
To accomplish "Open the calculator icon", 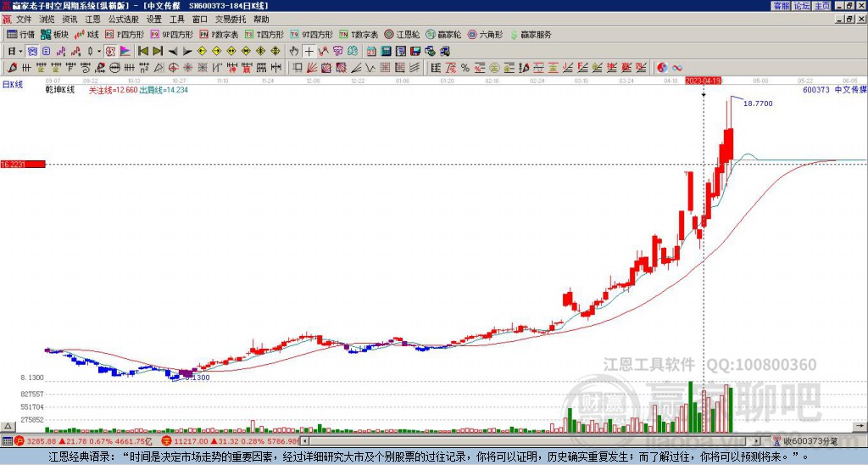I will 386,52.
